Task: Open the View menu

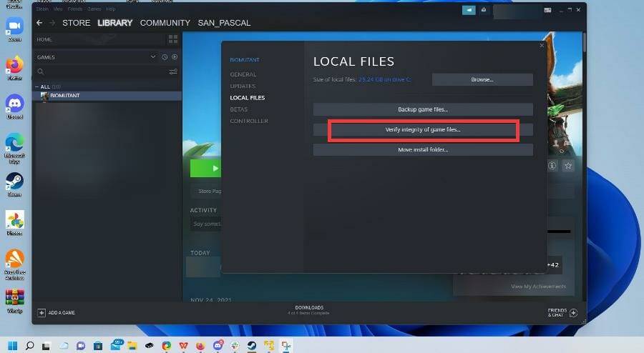Action: tap(58, 9)
